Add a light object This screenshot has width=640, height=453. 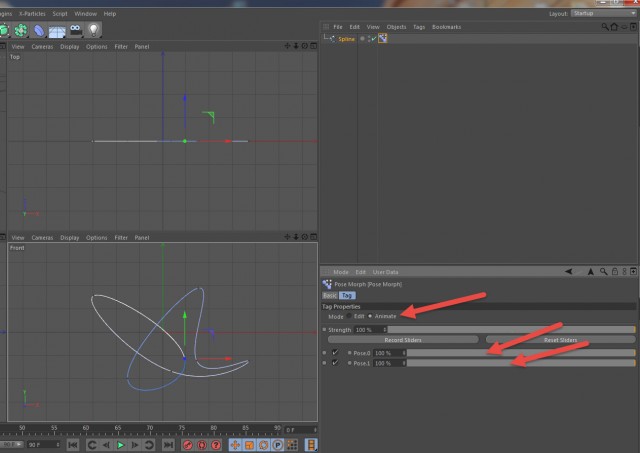coord(94,30)
